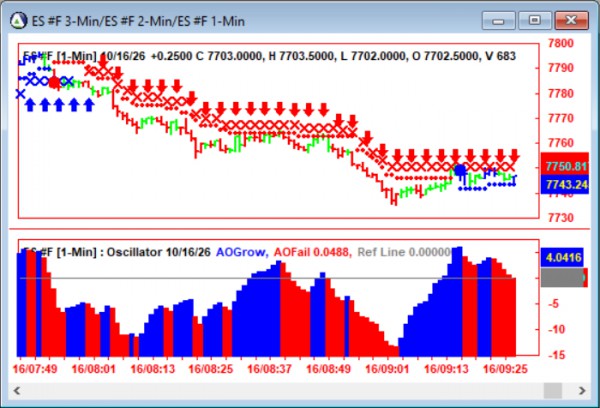The width and height of the screenshot is (600, 408).
Task: Click the -15 oscillator axis label
Action: click(556, 355)
